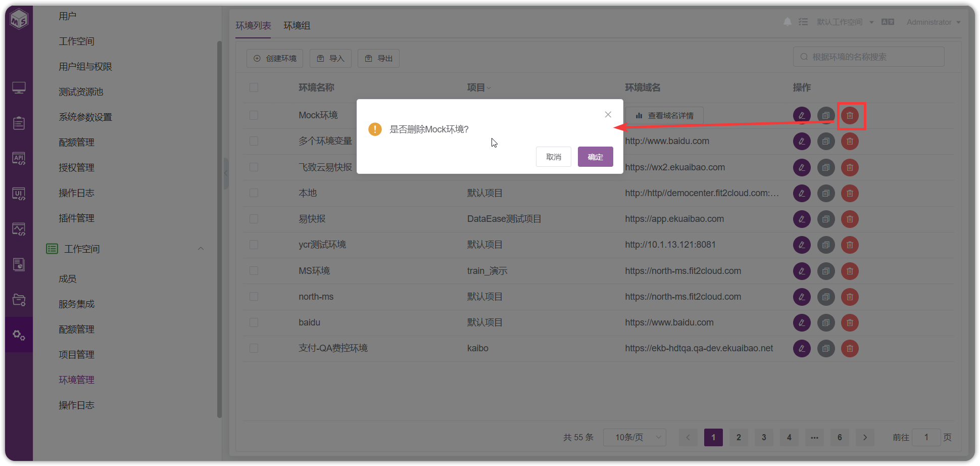This screenshot has height=466, width=980.
Task: Open the API test sidebar icon
Action: [19, 158]
